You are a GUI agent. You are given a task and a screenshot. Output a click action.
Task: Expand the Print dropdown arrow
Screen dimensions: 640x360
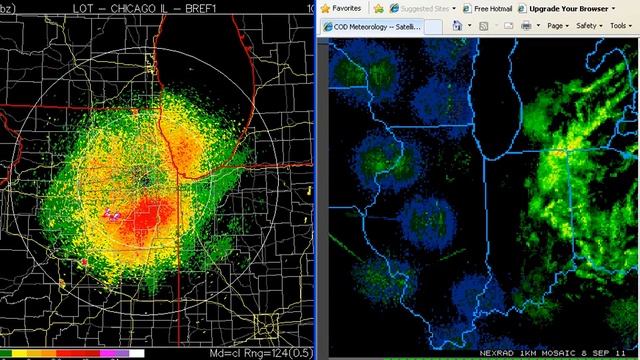pyautogui.click(x=538, y=26)
